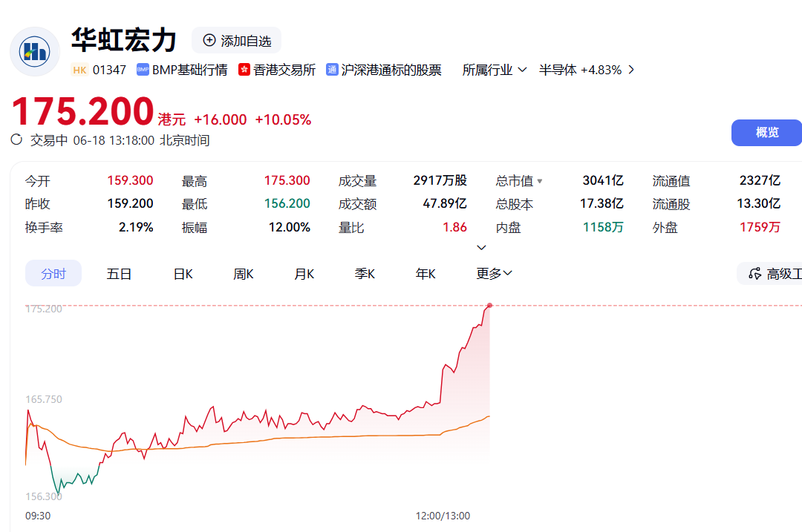
Task: Open the 更多 chart period dropdown
Action: click(x=494, y=274)
